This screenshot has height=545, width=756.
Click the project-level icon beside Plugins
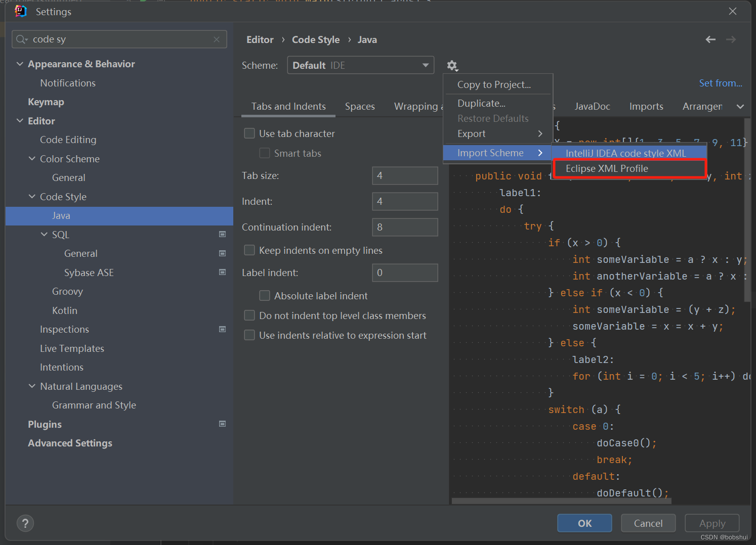[222, 424]
